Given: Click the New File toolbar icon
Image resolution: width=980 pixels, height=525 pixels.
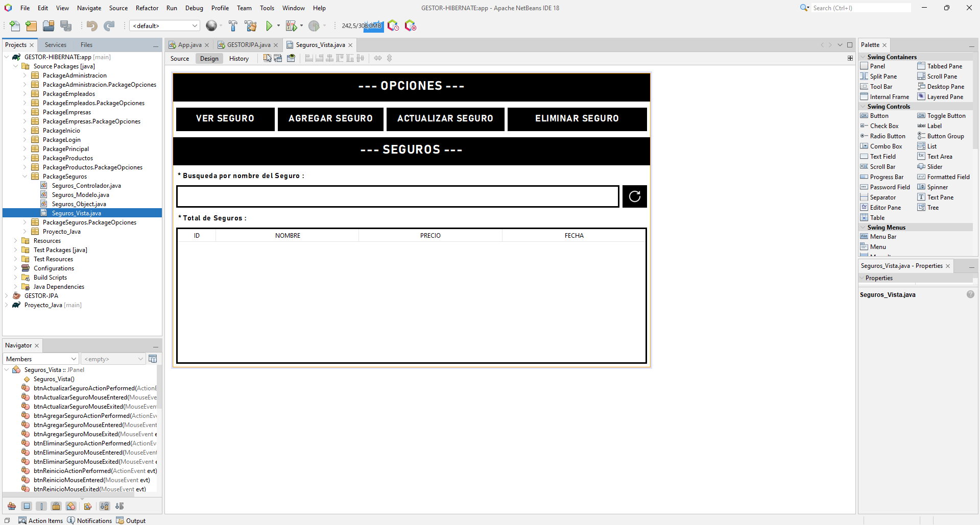Looking at the screenshot, I should [x=15, y=26].
